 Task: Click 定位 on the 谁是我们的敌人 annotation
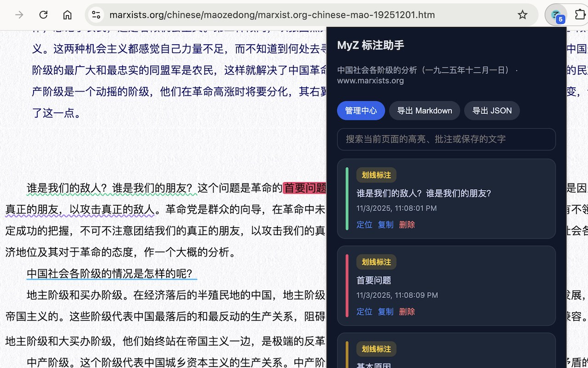[x=364, y=224]
